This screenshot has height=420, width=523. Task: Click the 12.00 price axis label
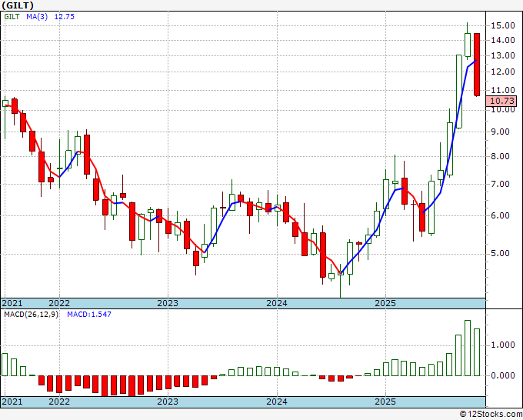tap(503, 72)
